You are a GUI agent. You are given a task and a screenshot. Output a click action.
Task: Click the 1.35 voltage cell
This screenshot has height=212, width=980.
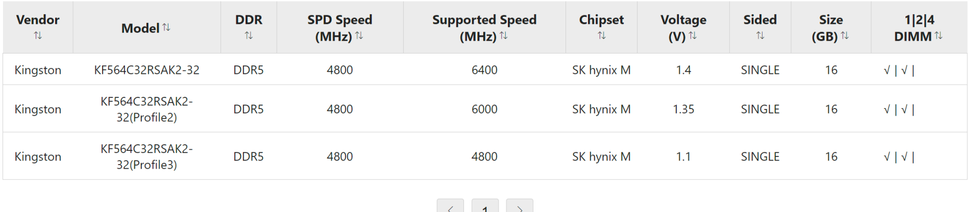pyautogui.click(x=683, y=109)
